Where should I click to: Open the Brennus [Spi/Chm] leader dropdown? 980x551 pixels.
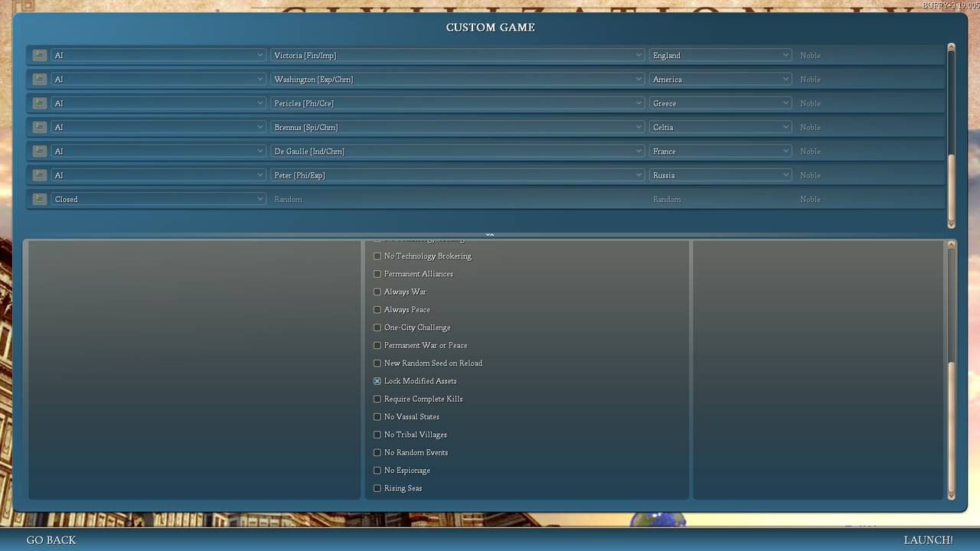click(457, 127)
